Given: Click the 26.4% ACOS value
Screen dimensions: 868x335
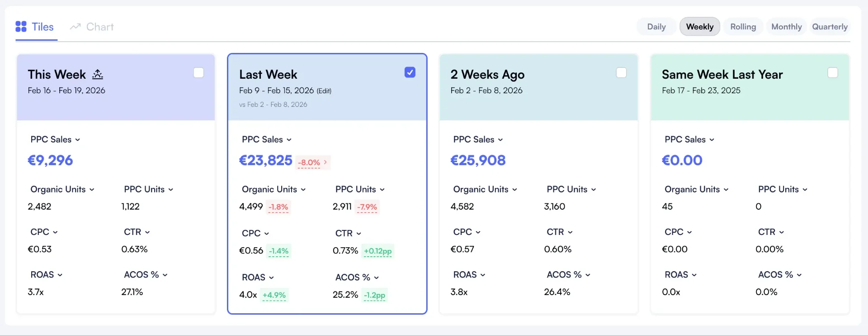Looking at the screenshot, I should point(557,292).
